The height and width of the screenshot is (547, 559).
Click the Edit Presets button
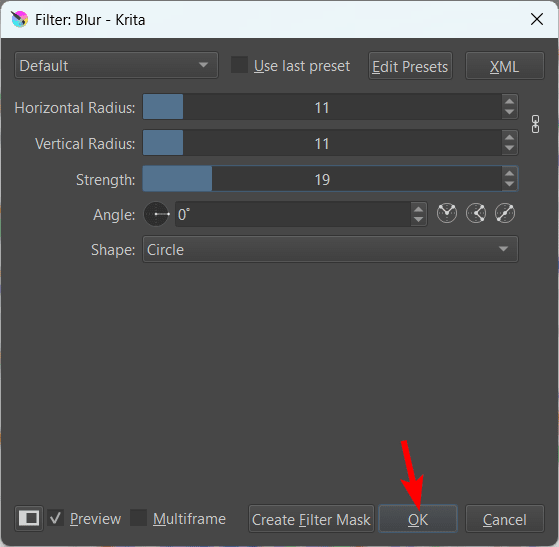[x=410, y=66]
